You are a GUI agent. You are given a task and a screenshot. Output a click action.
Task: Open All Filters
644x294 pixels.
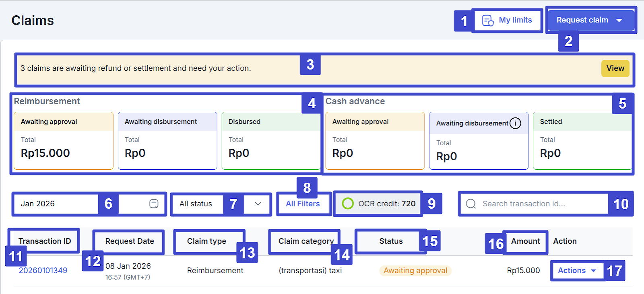pyautogui.click(x=303, y=204)
